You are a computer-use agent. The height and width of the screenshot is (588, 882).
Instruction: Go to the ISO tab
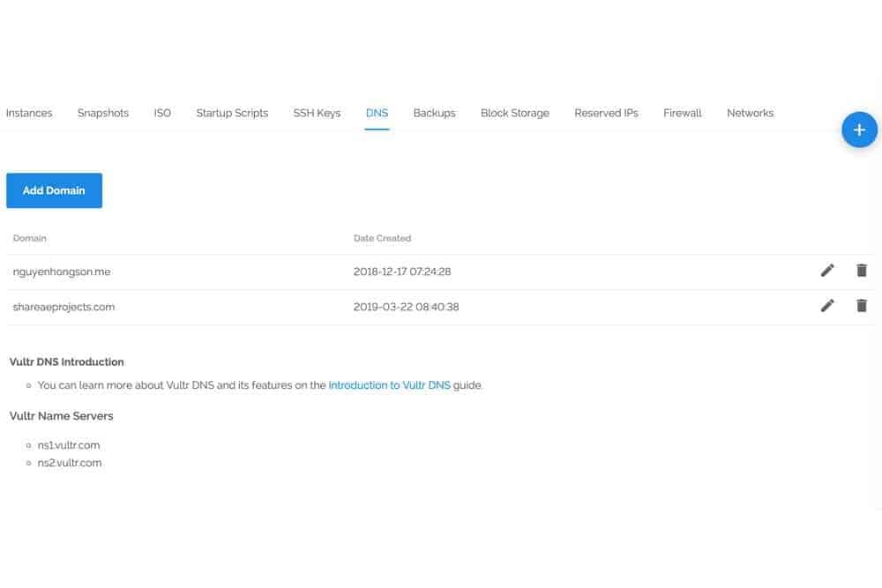pyautogui.click(x=162, y=113)
